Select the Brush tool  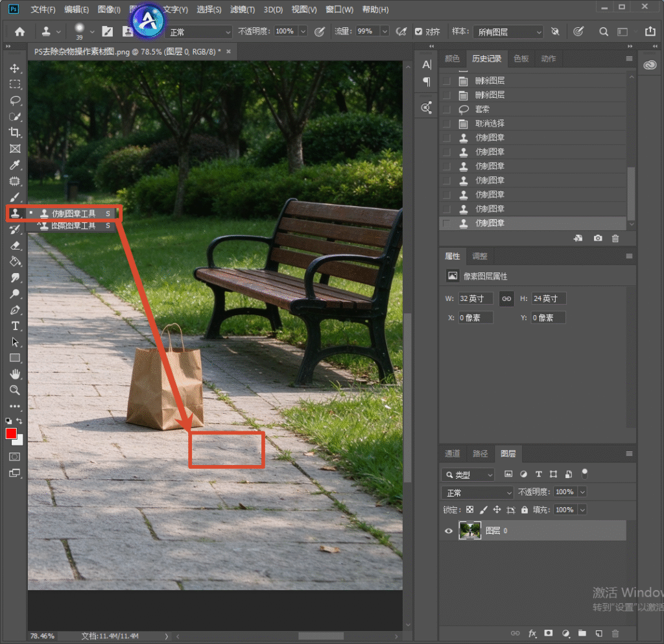tap(15, 197)
